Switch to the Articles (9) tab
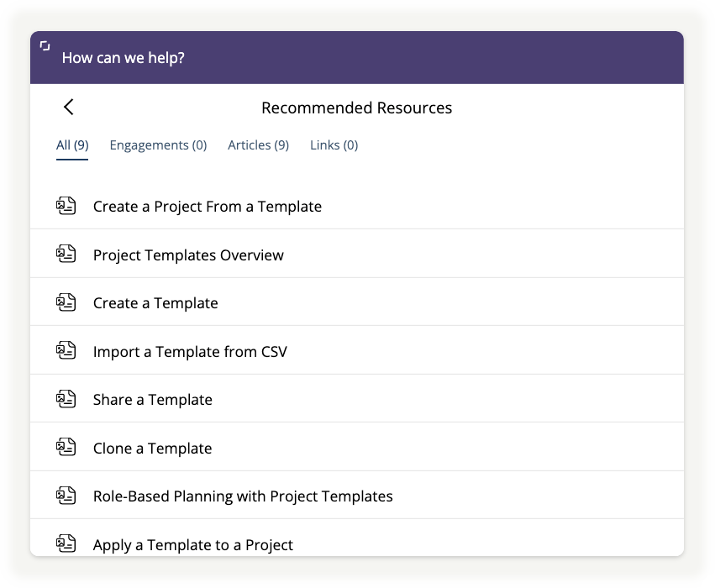715x588 pixels. (x=259, y=145)
